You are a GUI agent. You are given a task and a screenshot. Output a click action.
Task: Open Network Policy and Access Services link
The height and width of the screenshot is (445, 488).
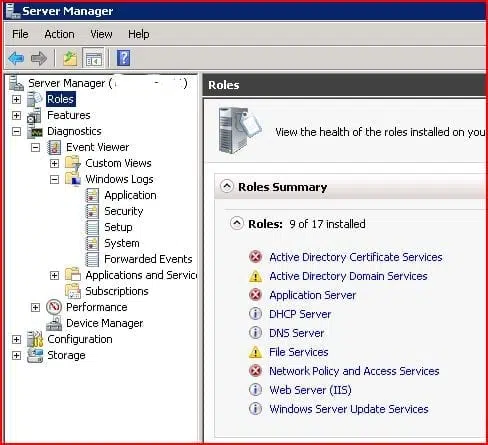[x=354, y=371]
